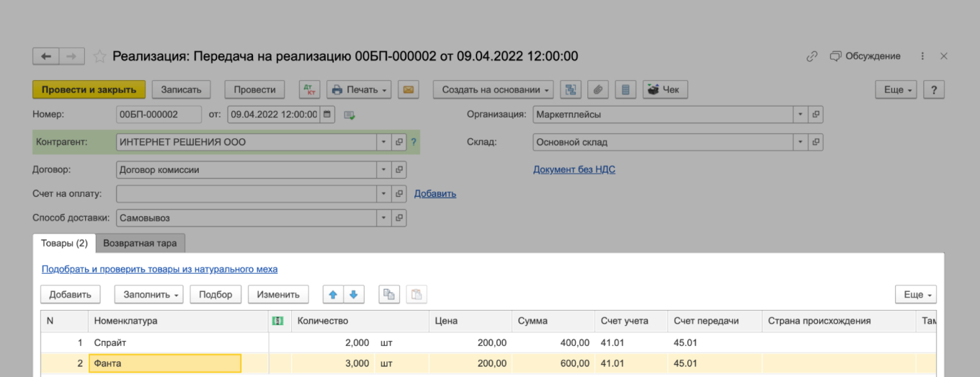Open the Склад dropdown list

point(800,143)
